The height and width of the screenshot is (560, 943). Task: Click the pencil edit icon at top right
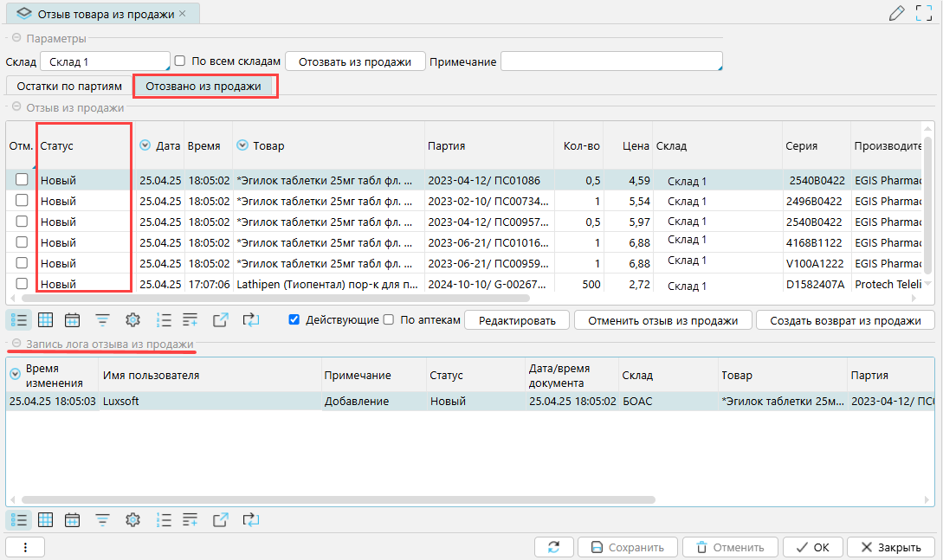point(897,13)
